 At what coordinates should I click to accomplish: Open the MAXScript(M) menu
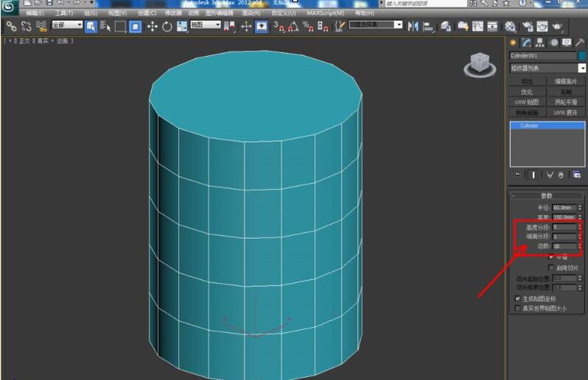(x=326, y=13)
